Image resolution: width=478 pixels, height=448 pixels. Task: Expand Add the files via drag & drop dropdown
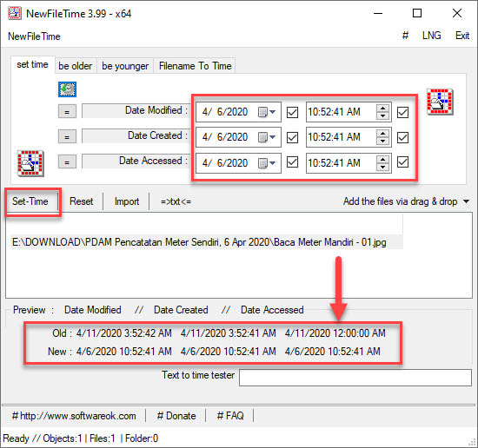tap(466, 201)
